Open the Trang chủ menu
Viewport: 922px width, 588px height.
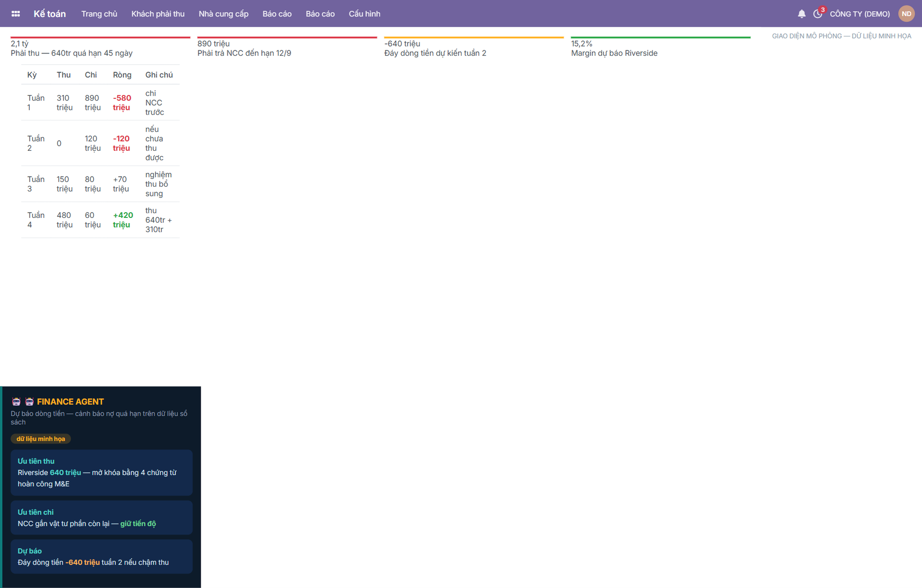click(99, 14)
